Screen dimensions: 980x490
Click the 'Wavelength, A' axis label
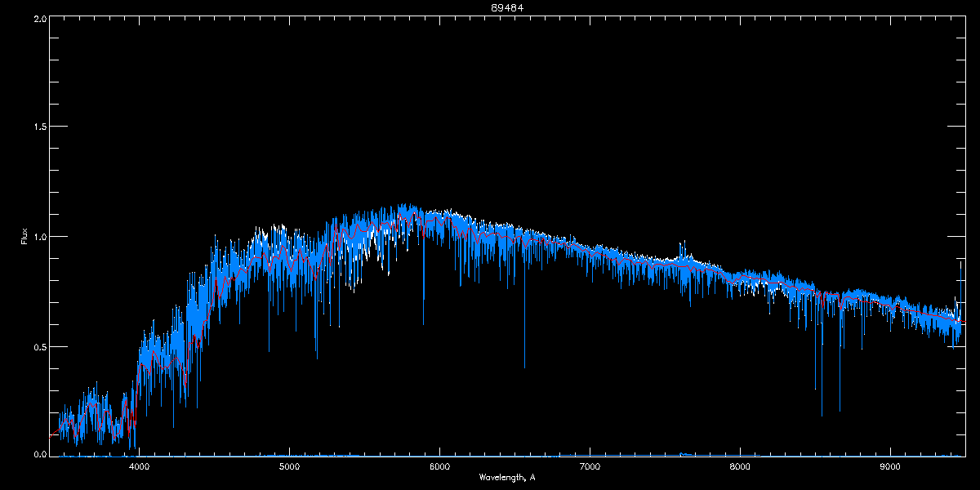coord(507,477)
